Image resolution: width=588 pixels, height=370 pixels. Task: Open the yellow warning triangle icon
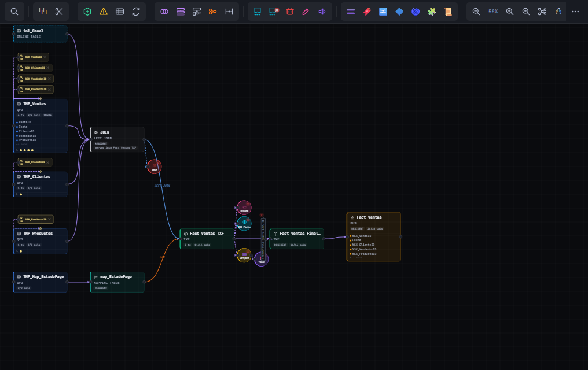click(x=104, y=12)
